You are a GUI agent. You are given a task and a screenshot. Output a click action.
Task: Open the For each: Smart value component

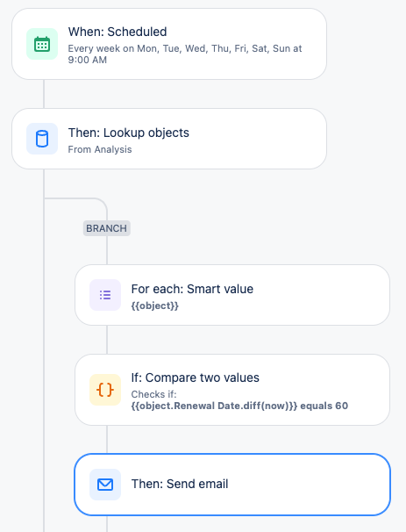point(232,295)
